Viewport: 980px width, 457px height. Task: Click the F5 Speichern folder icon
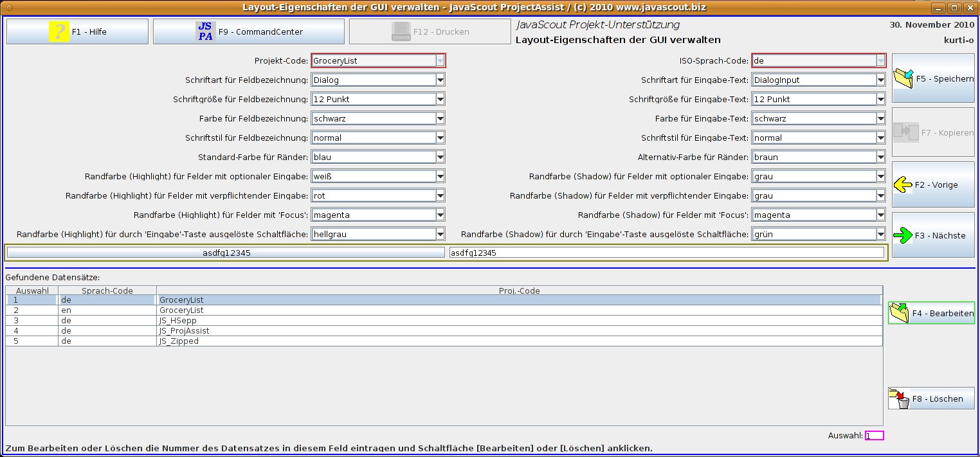pyautogui.click(x=903, y=78)
